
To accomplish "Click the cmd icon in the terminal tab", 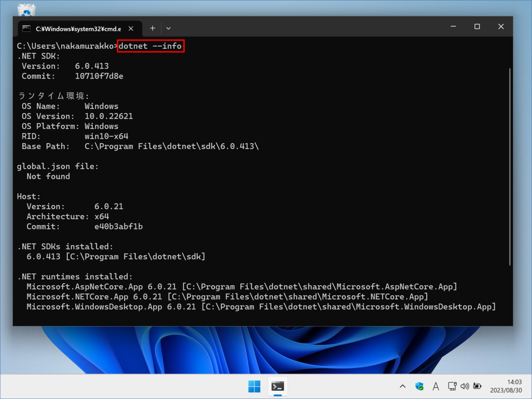I will (x=26, y=28).
